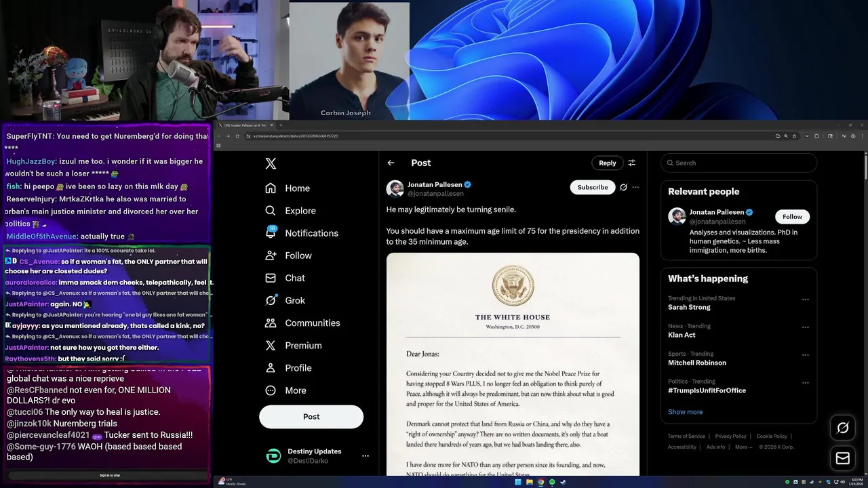
Task: Click the Follow button for Jonatan Pallesen
Action: click(792, 217)
